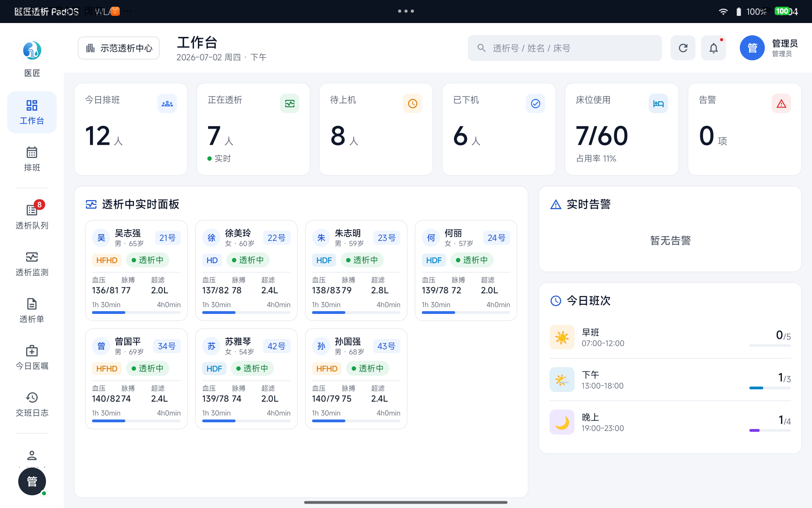Click the 暂无告警 text

point(670,241)
